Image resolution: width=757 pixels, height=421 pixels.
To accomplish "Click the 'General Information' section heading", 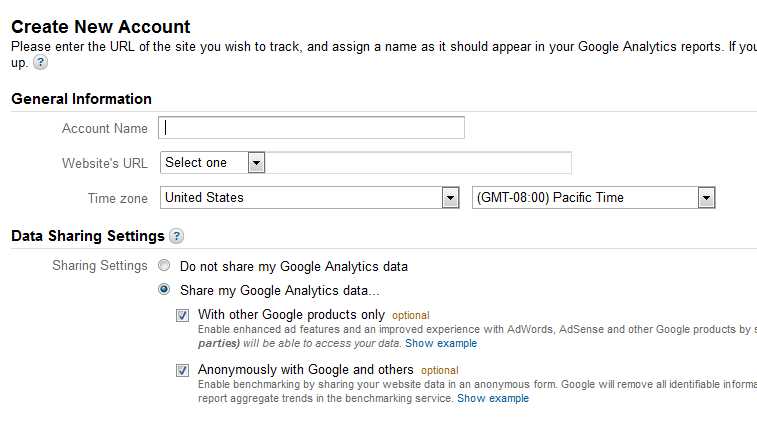I will (82, 99).
